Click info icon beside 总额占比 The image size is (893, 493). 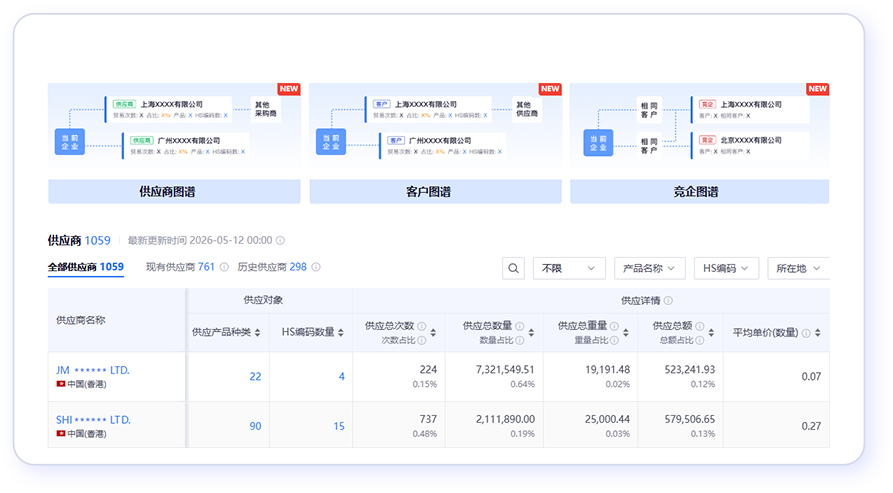pyautogui.click(x=699, y=340)
